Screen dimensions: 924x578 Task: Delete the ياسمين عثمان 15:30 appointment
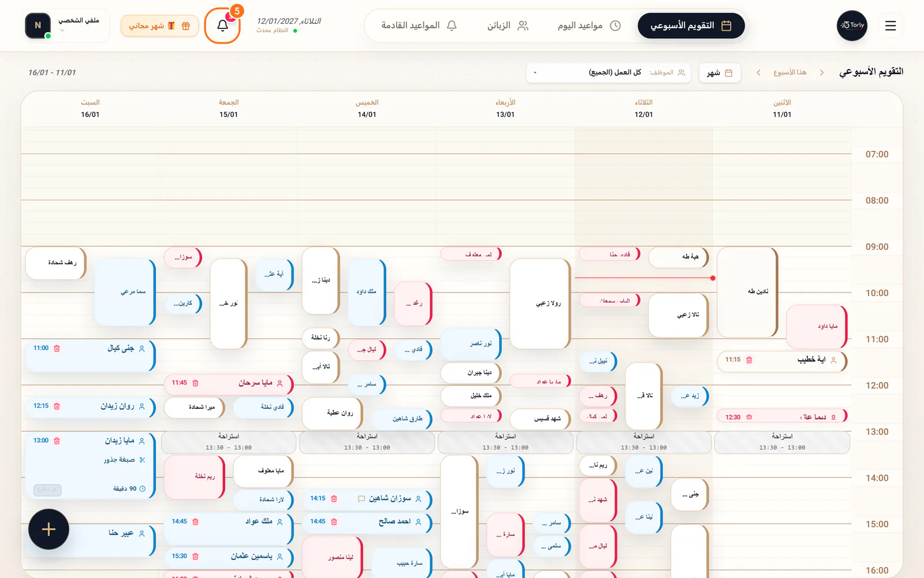[195, 556]
